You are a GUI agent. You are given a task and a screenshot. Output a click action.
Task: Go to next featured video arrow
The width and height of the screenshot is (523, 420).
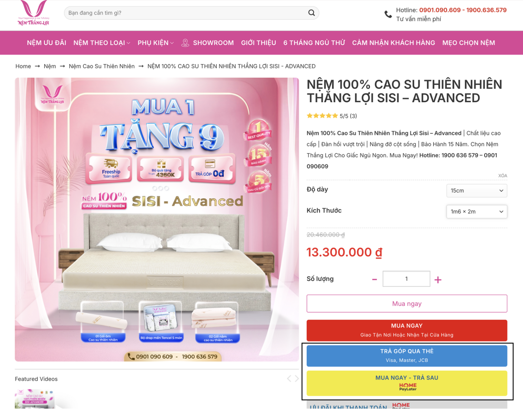[x=296, y=379]
